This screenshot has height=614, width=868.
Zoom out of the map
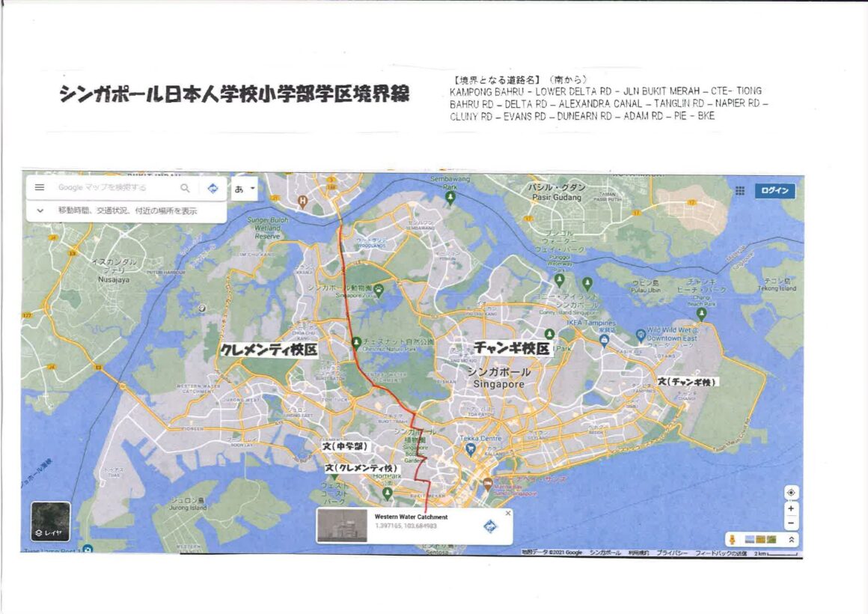[x=791, y=523]
